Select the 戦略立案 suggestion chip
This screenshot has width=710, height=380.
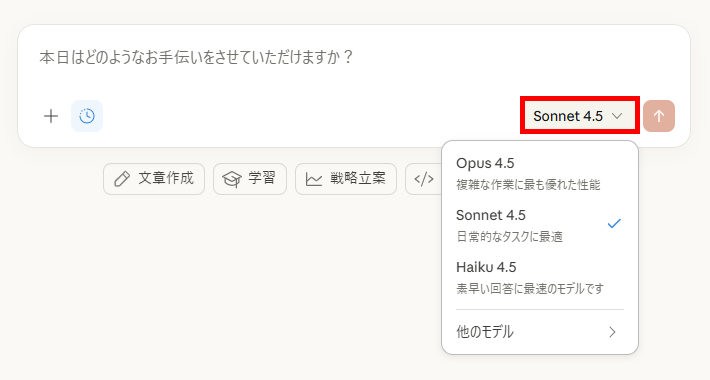click(x=346, y=179)
